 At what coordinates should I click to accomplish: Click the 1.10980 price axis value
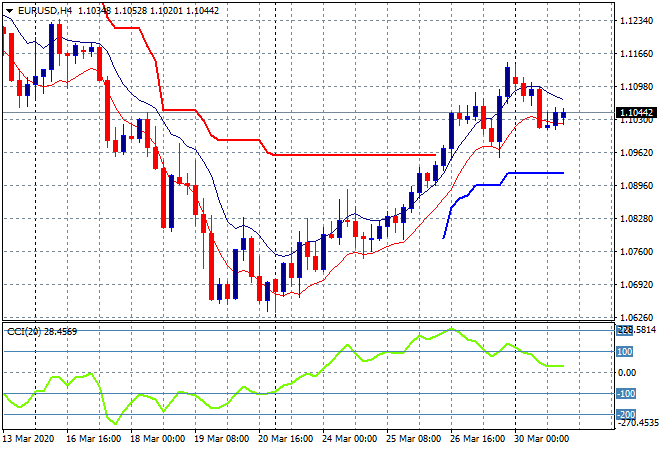[x=637, y=86]
